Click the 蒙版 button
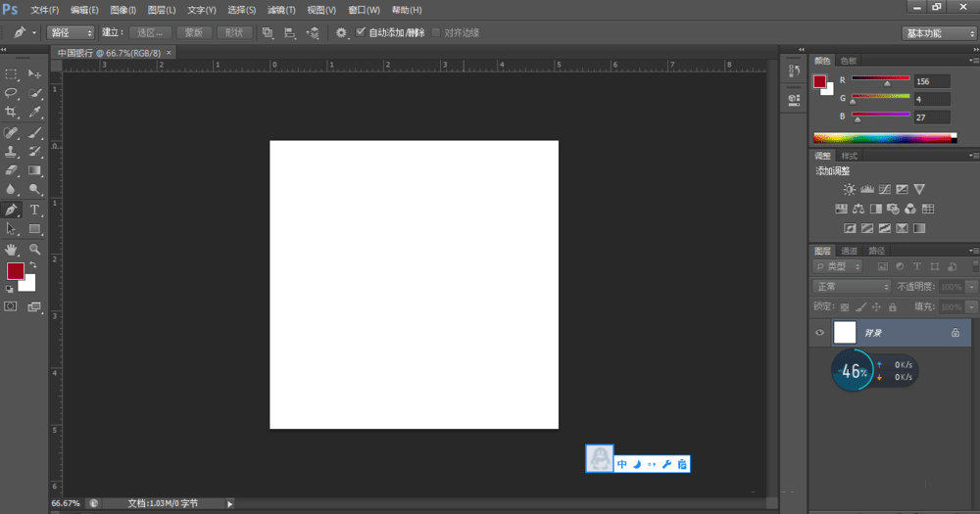 pos(193,32)
